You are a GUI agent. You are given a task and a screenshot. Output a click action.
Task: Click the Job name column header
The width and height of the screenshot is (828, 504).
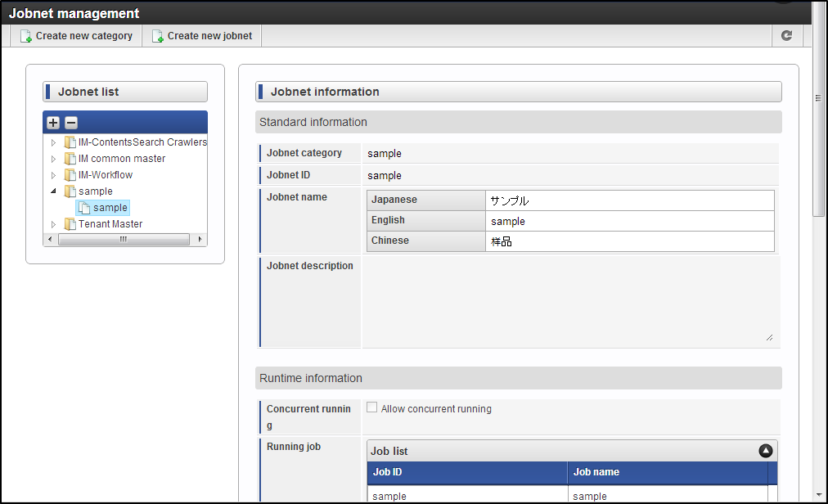click(668, 472)
